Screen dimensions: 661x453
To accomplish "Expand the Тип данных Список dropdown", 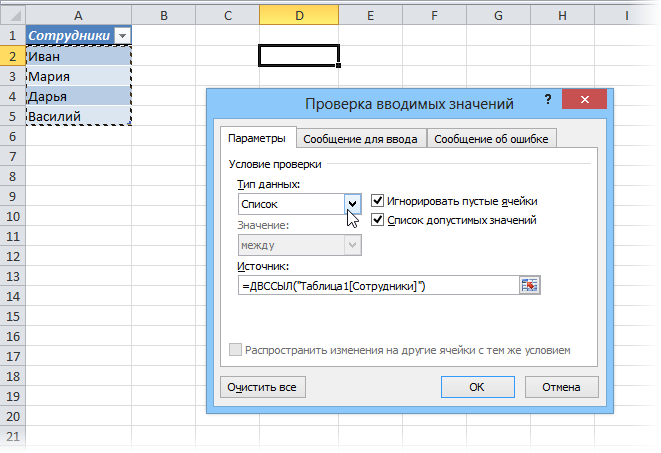I will pyautogui.click(x=352, y=204).
